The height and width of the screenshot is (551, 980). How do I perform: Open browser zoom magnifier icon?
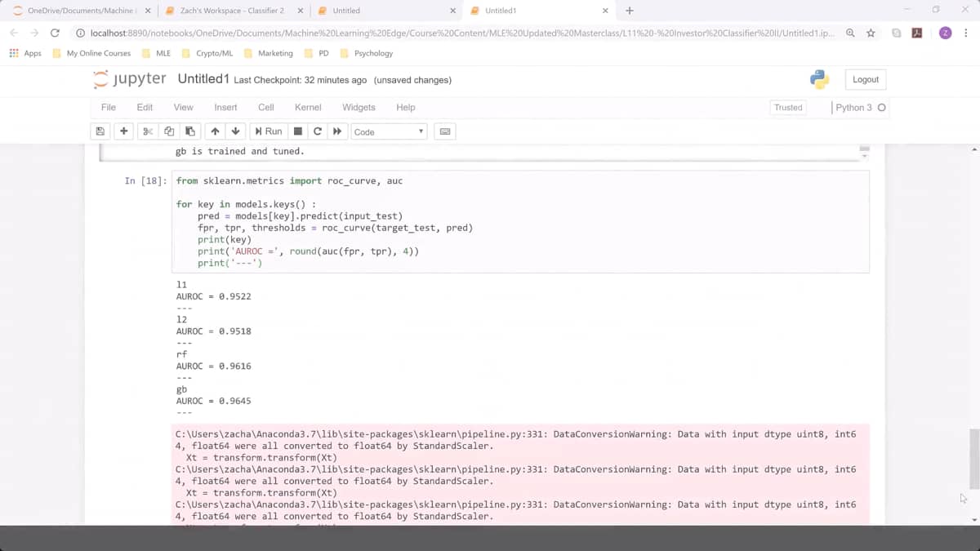[851, 33]
